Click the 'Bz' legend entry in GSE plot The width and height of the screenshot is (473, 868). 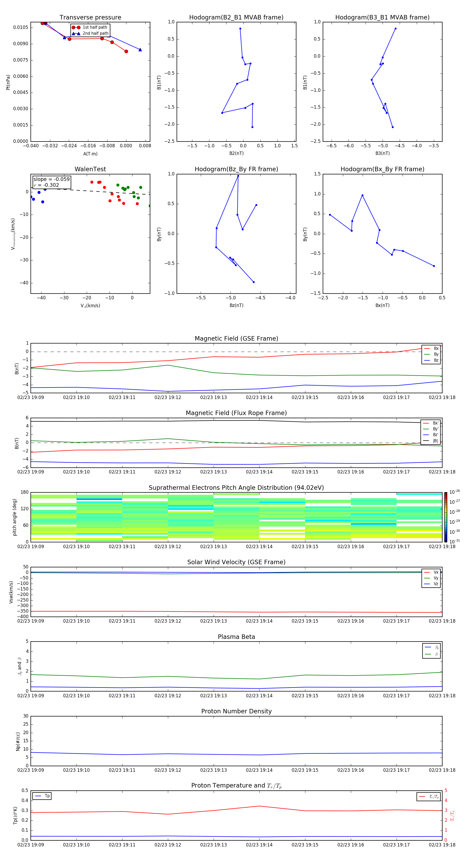(431, 360)
